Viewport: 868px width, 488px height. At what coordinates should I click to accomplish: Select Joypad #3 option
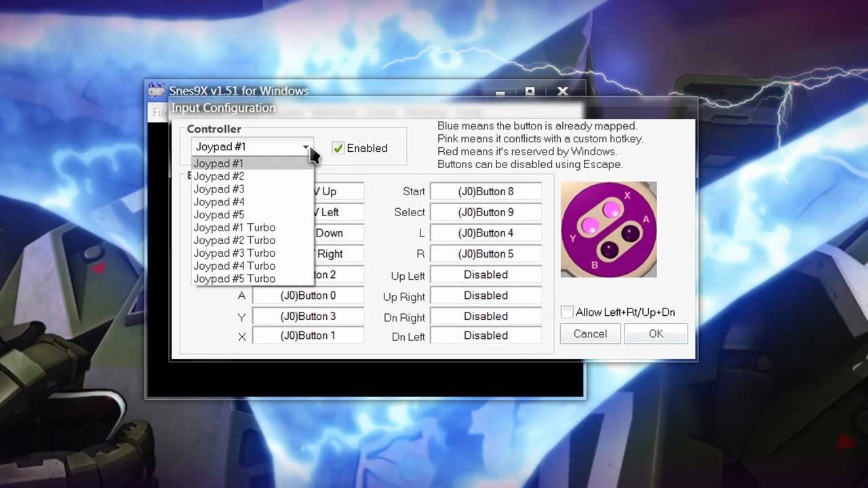pyautogui.click(x=252, y=189)
